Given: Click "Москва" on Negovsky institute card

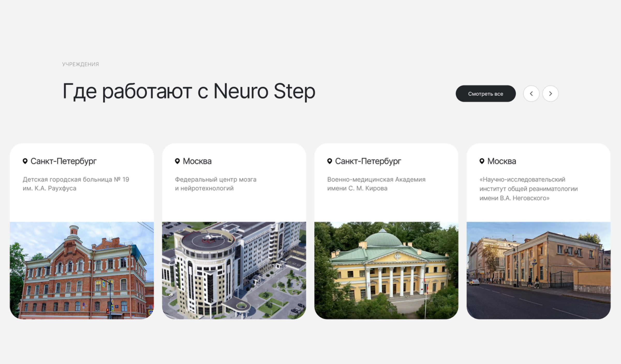Looking at the screenshot, I should click(502, 161).
